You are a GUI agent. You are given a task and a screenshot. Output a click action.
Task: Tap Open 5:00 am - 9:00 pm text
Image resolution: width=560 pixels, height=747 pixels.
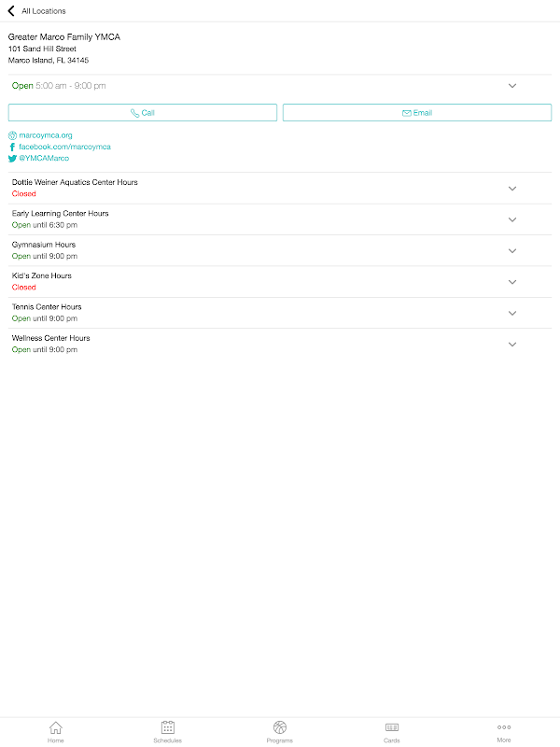[59, 86]
